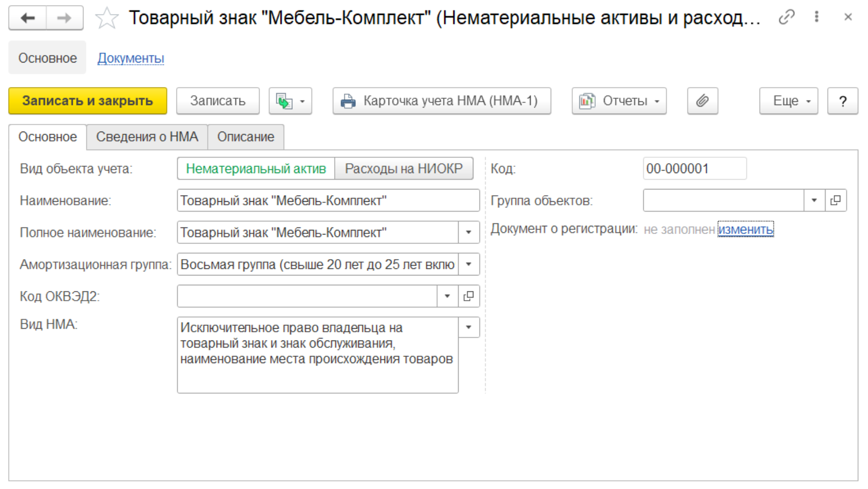Select Нематериальный актив object type
The width and height of the screenshot is (868, 489).
click(256, 168)
